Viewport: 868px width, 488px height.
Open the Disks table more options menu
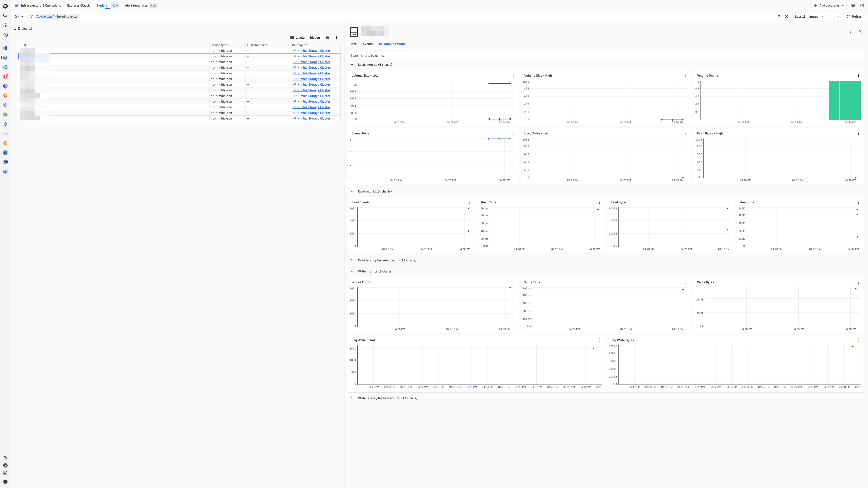click(336, 38)
